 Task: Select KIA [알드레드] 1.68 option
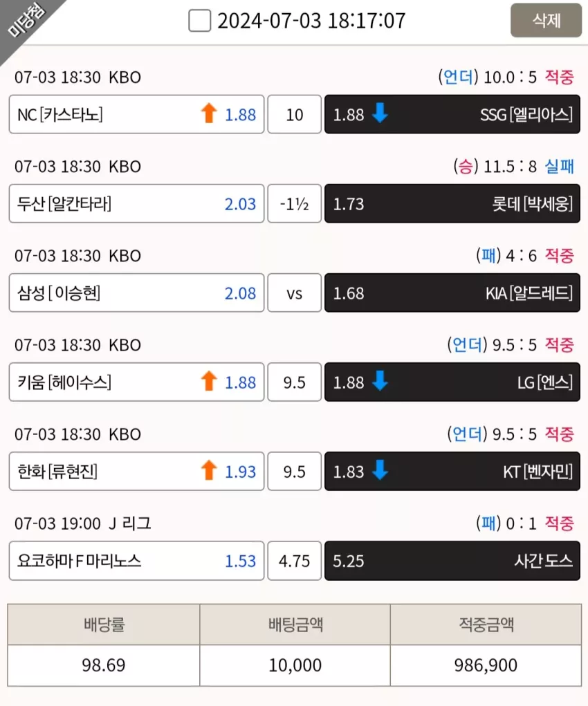coord(452,292)
